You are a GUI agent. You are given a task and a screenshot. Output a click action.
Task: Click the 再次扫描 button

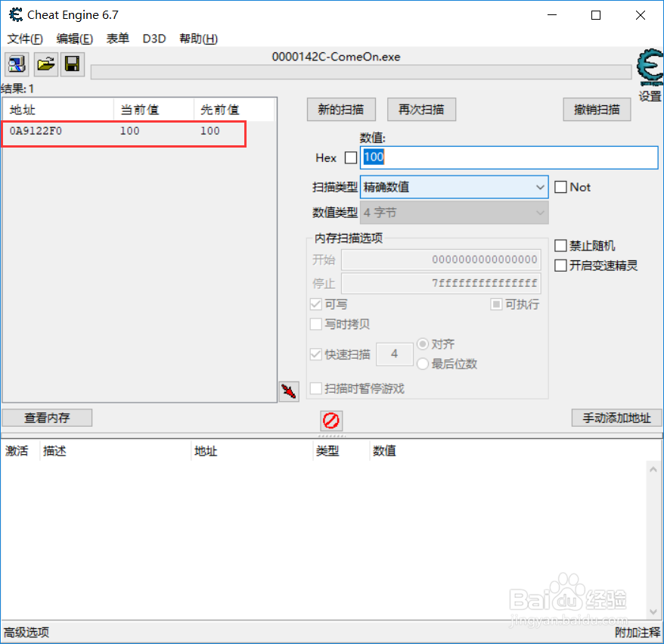(421, 109)
